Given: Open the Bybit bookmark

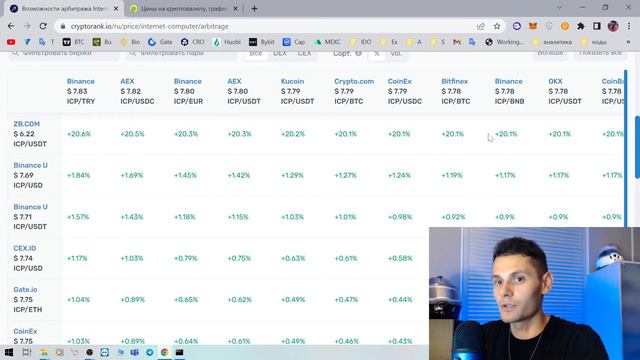Looking at the screenshot, I should [x=262, y=42].
